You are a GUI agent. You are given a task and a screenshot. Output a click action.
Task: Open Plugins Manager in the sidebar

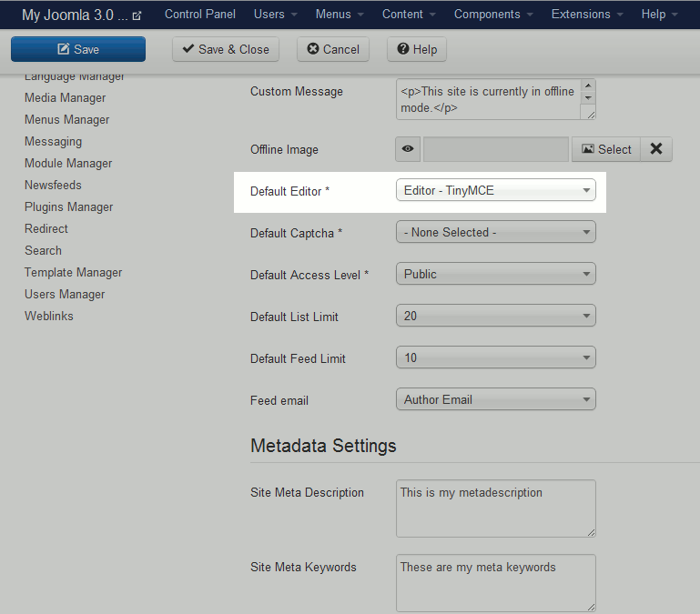(x=69, y=207)
